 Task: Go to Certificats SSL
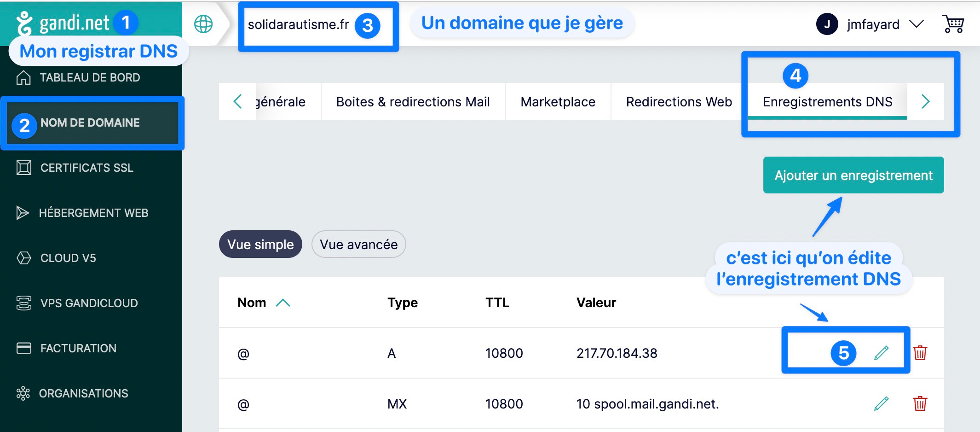[x=87, y=168]
